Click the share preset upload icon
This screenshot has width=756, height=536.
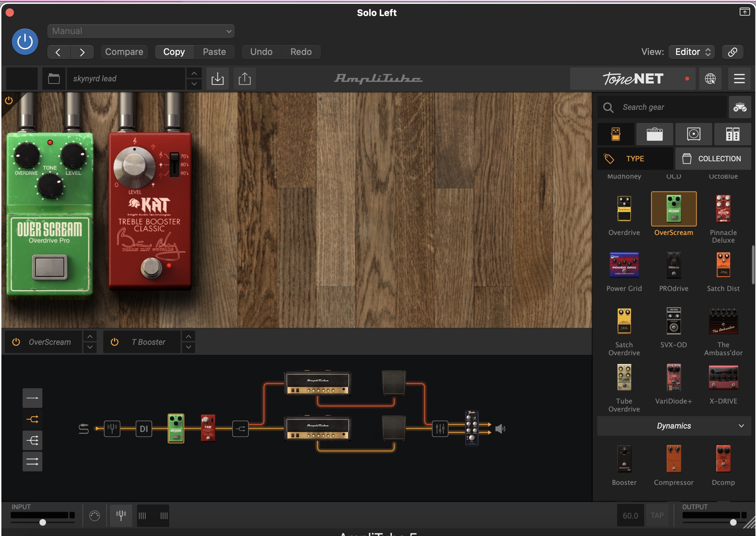pos(245,79)
